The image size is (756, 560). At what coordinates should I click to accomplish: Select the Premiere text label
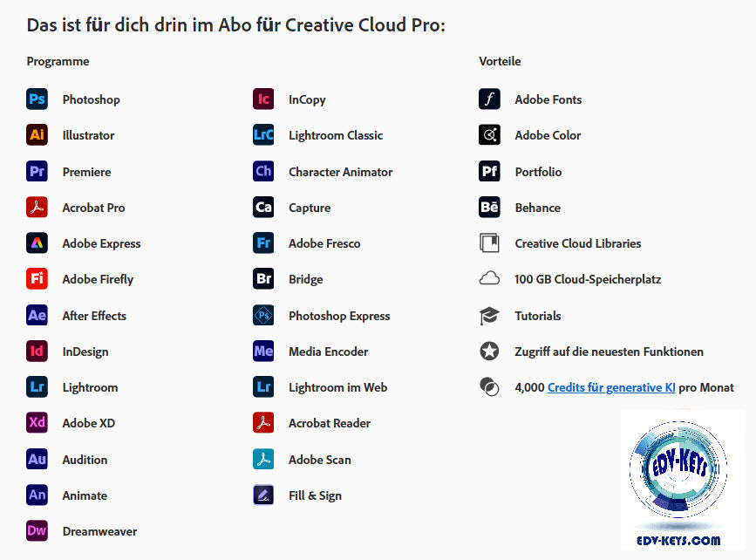pos(87,172)
